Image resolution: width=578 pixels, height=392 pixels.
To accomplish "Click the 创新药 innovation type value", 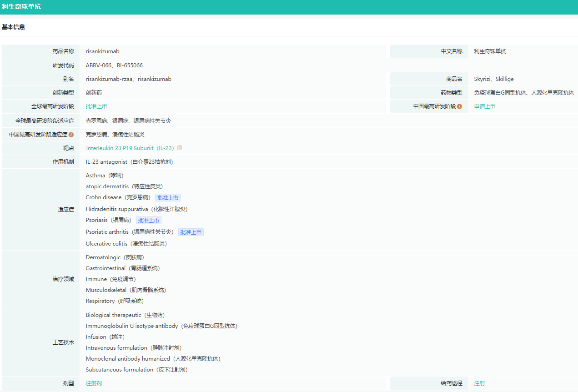I will pyautogui.click(x=94, y=93).
